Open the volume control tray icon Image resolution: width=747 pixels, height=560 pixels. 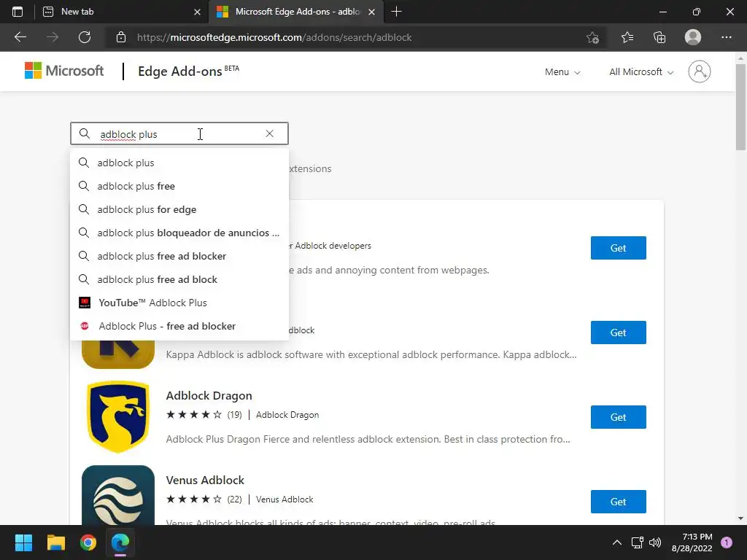655,542
